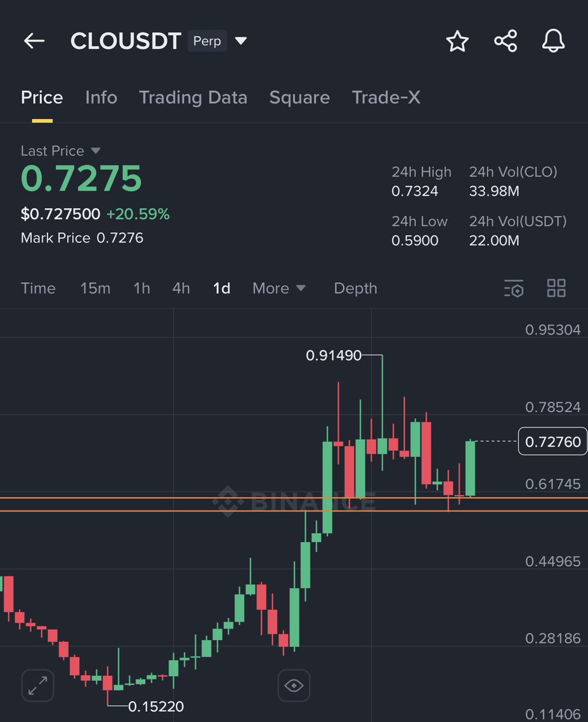Open the Trade-X section
Screen dimensions: 588x722
point(386,97)
